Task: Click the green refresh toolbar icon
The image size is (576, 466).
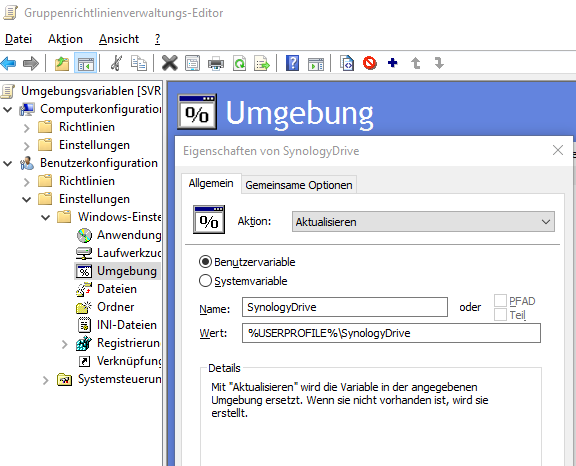Action: [240, 63]
